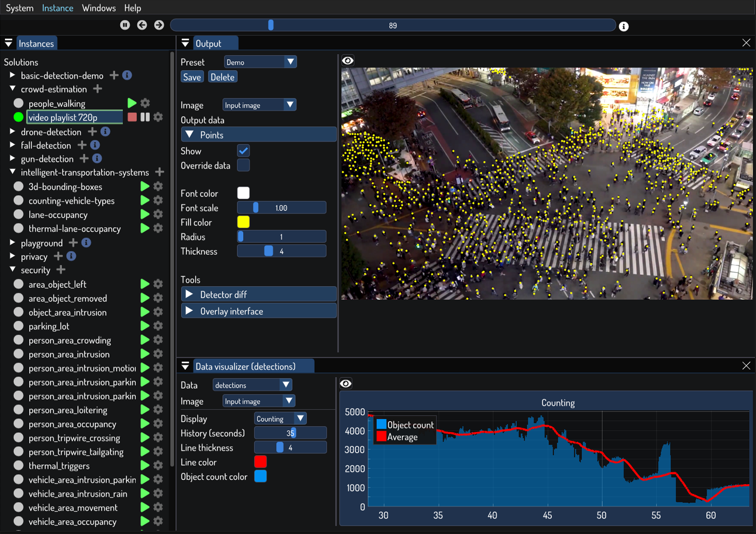
Task: Save the current preset
Action: point(192,77)
